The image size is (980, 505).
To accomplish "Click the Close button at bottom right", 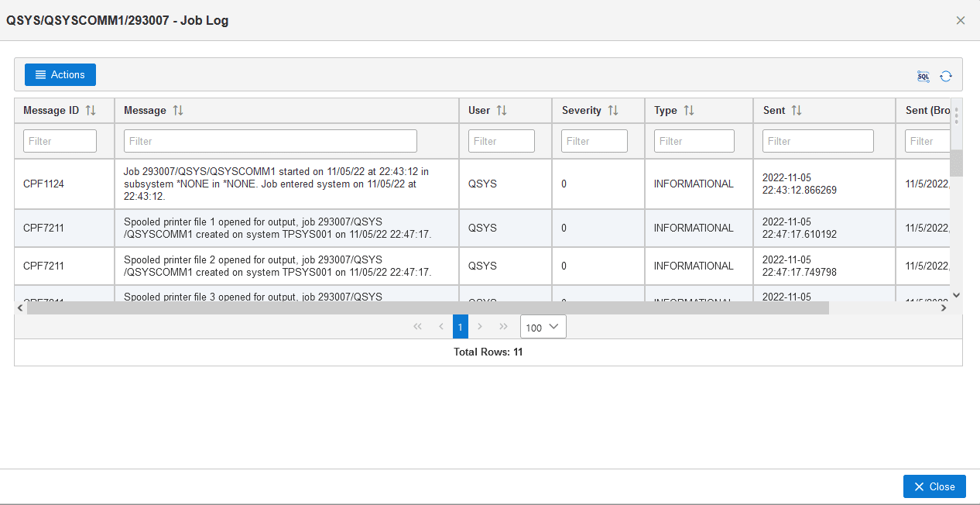I will click(934, 486).
